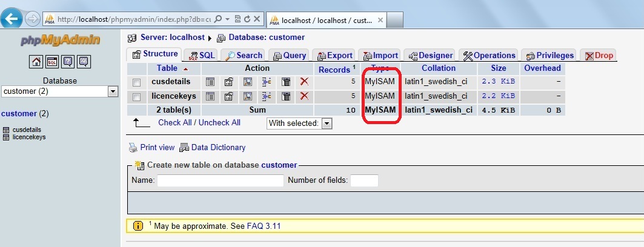Click the browser address bar URL
Viewport: 644px width, 247px height.
[134, 19]
